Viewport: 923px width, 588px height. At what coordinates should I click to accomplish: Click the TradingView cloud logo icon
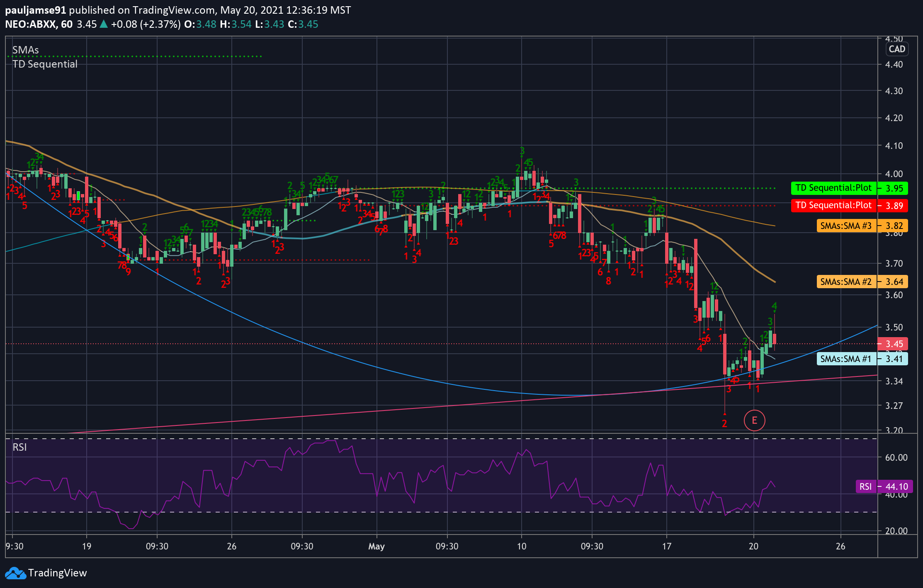coord(15,573)
